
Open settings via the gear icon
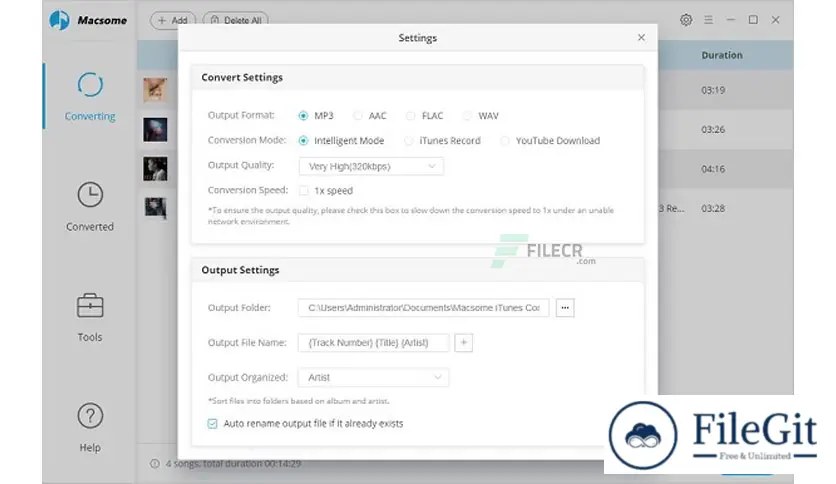pyautogui.click(x=686, y=20)
